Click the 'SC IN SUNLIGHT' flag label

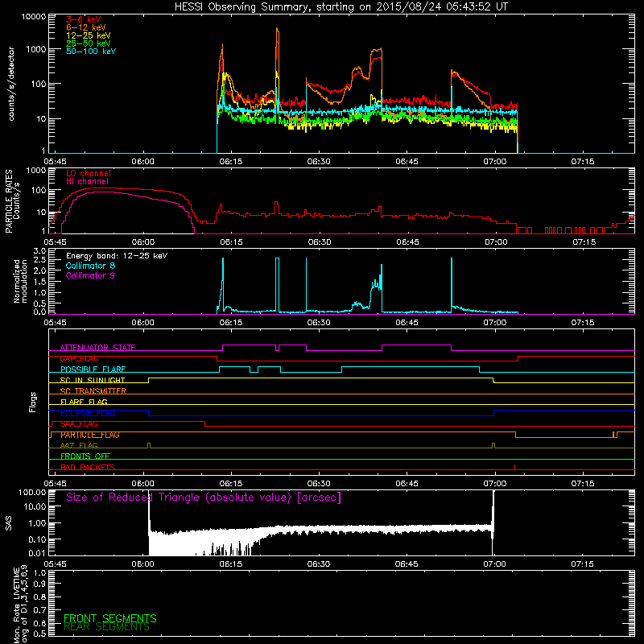coord(93,380)
